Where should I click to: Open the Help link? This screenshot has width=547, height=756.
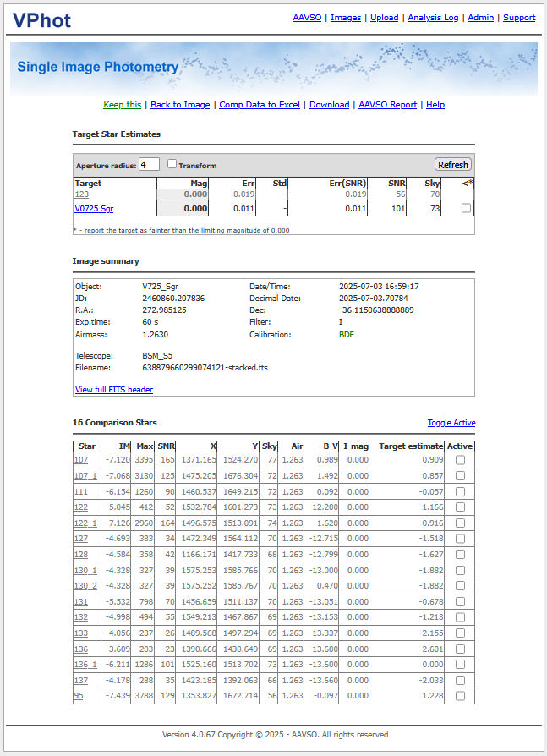click(x=435, y=105)
